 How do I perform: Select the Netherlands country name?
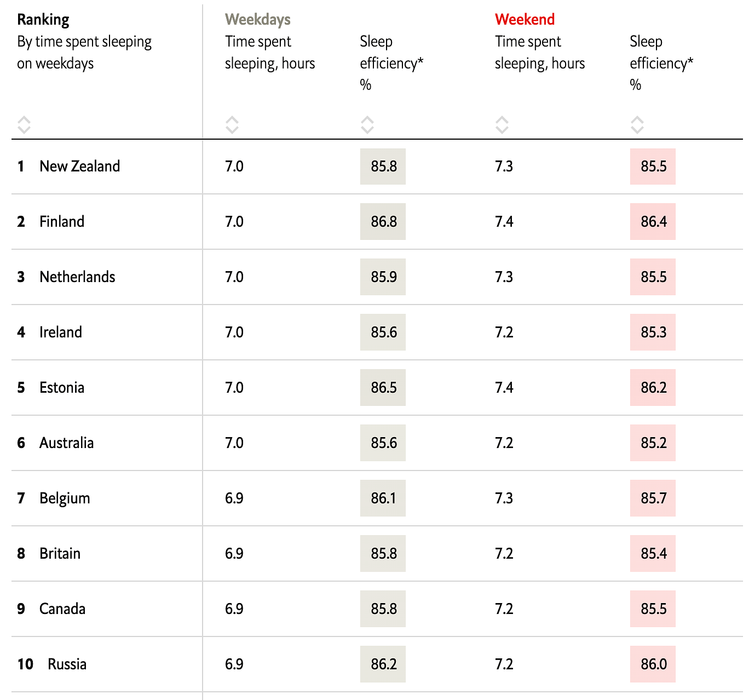coord(77,277)
